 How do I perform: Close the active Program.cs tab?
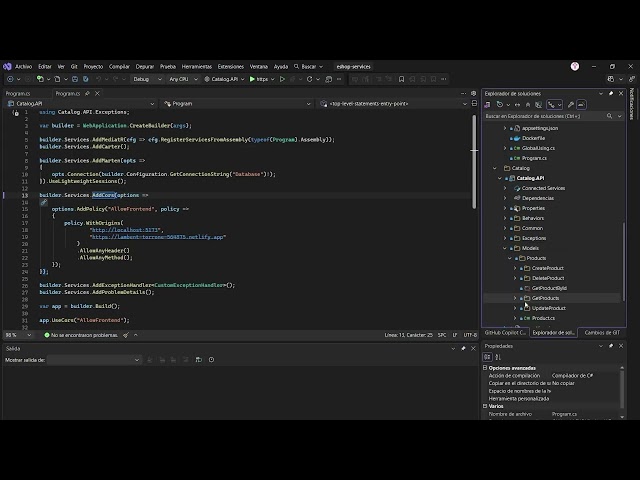[97, 93]
